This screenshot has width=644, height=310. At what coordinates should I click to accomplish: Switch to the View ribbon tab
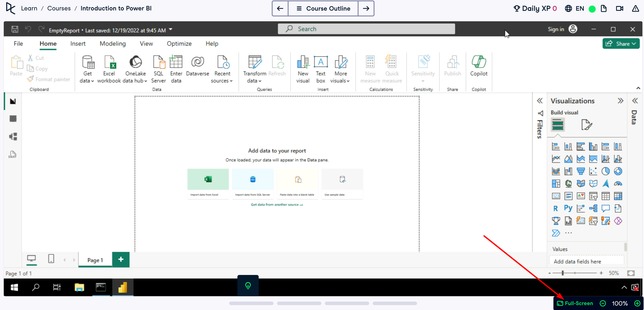[x=146, y=43]
